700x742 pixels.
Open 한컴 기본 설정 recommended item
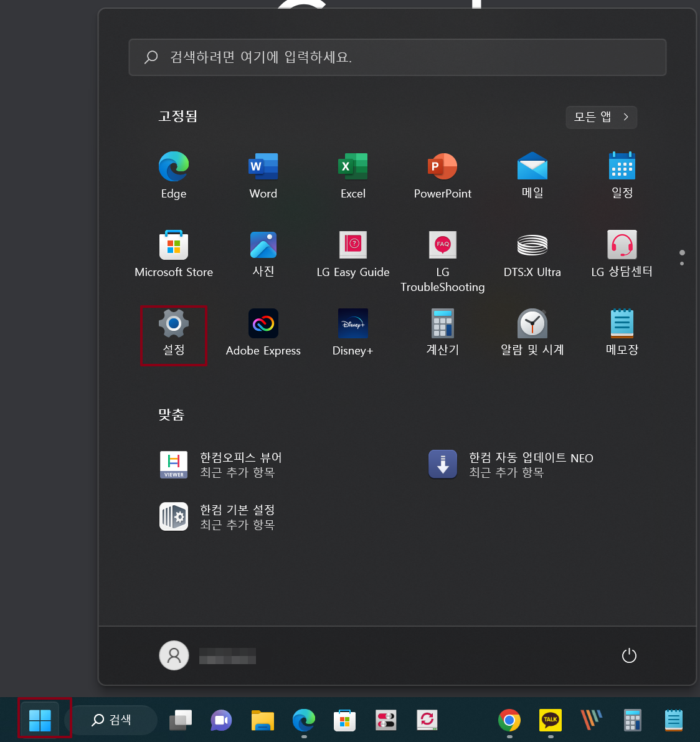pyautogui.click(x=217, y=516)
